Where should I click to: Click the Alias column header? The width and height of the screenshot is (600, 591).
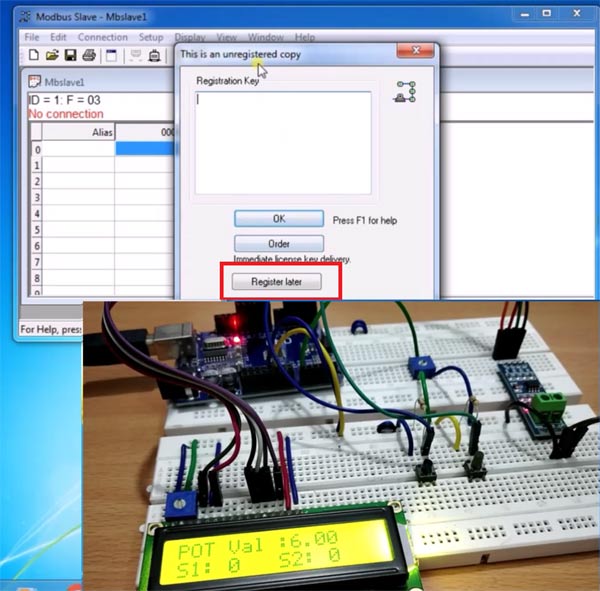click(x=78, y=132)
